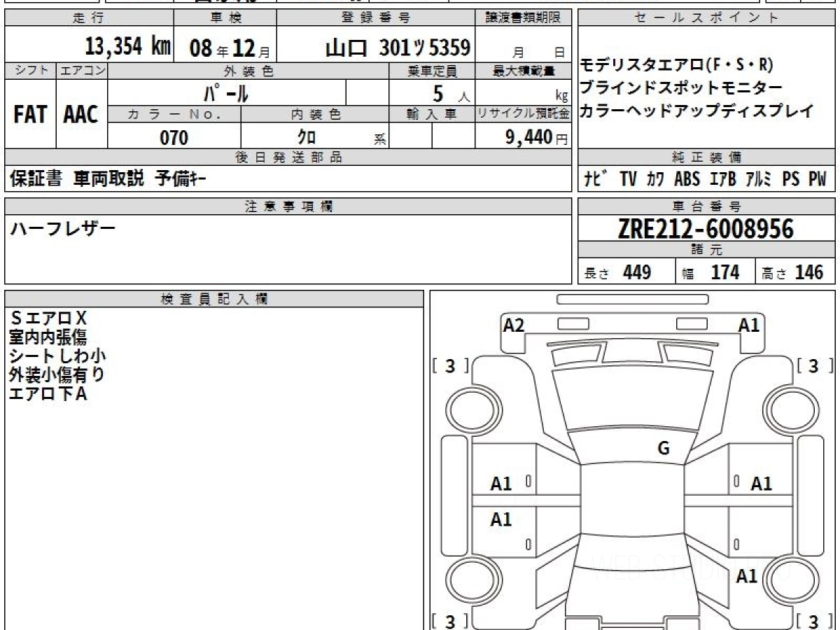The image size is (840, 630).
Task: Click the 注意事項欄 section header
Action: [288, 206]
